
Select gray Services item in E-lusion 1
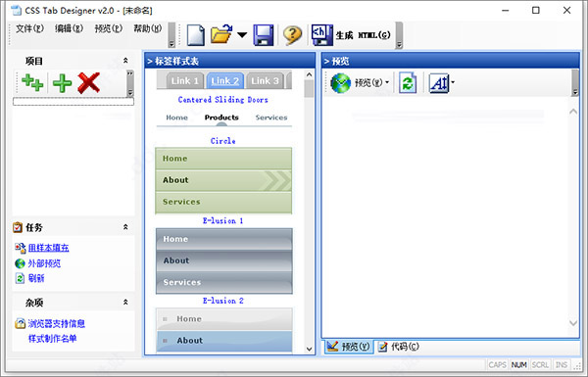pyautogui.click(x=224, y=283)
